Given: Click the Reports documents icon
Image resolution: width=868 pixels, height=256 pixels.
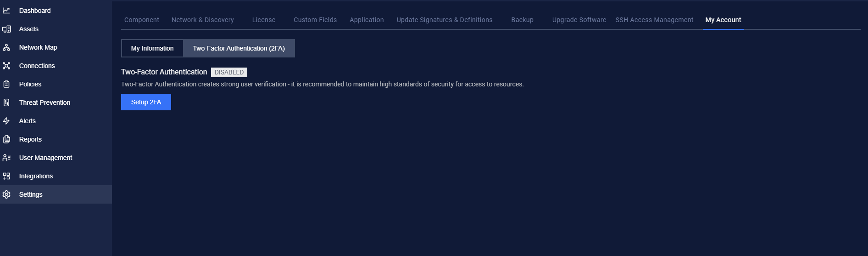Looking at the screenshot, I should (6, 139).
